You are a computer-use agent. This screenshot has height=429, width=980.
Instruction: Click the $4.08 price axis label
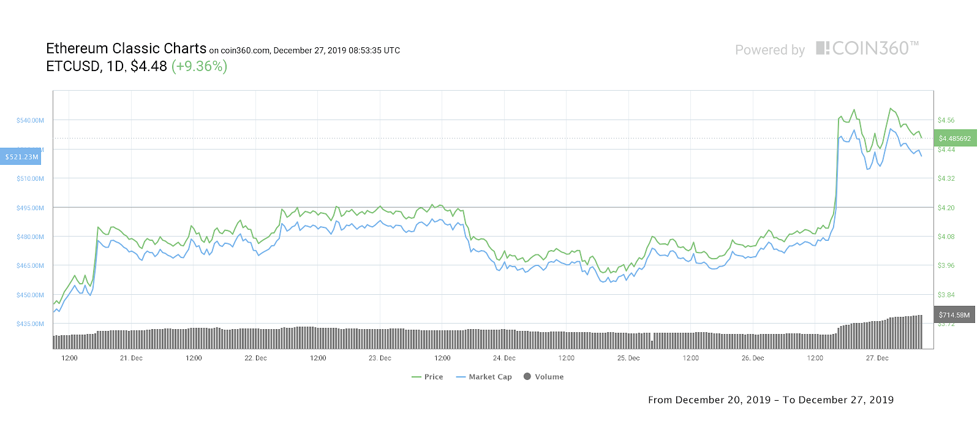coord(946,237)
